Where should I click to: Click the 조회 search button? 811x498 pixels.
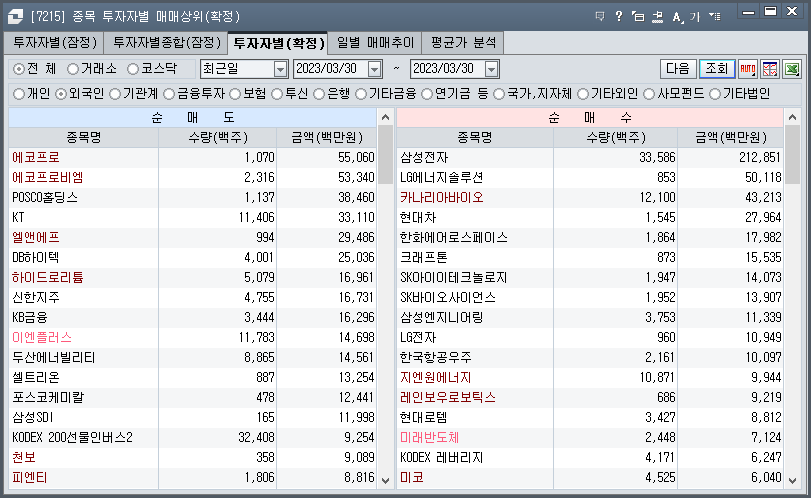[716, 69]
